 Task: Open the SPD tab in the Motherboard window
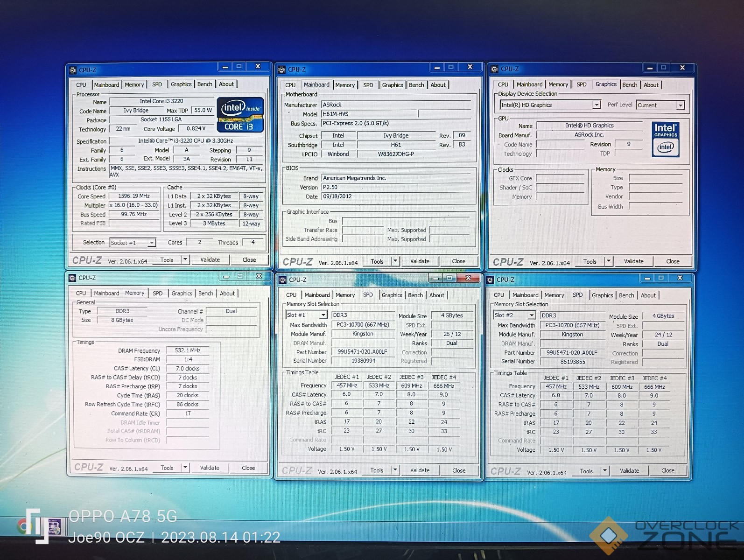coord(368,85)
